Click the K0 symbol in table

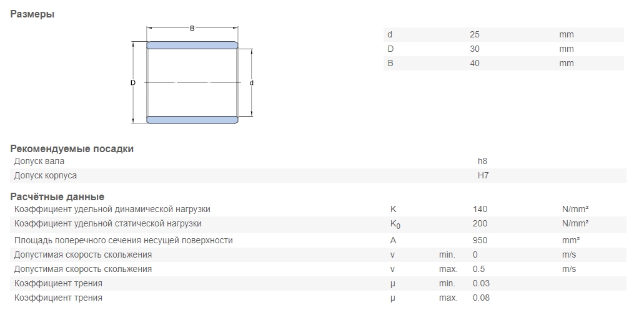[x=395, y=225]
